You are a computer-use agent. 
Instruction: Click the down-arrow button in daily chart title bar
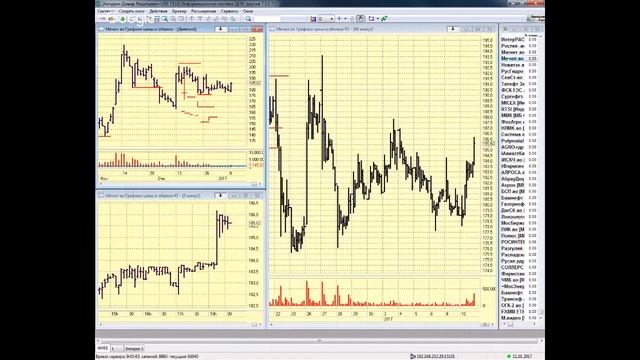pos(220,29)
